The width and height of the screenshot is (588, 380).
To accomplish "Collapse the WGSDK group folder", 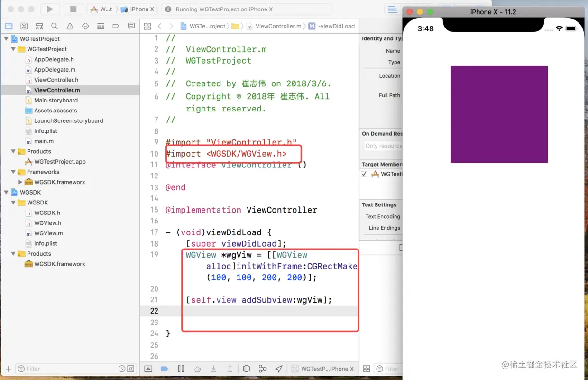I will (13, 203).
